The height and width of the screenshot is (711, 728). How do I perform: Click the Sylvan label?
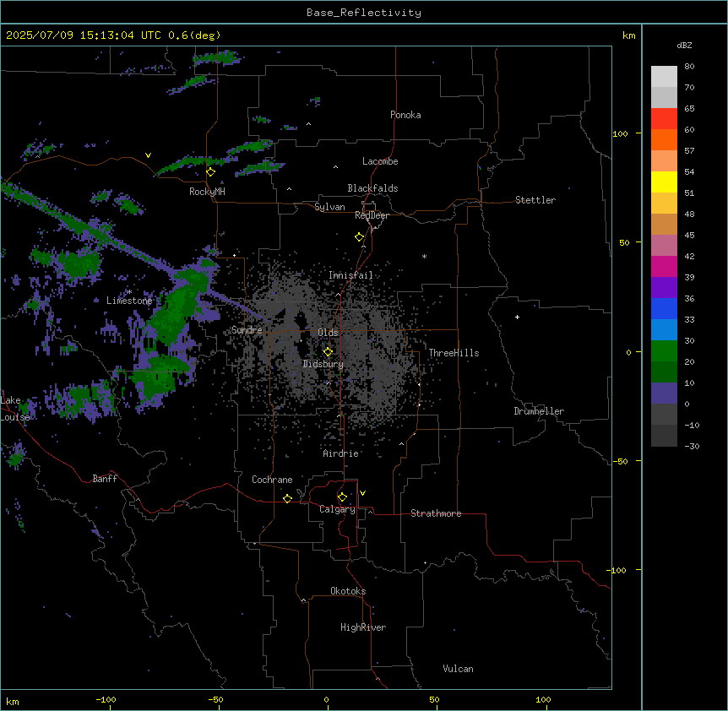coord(329,207)
